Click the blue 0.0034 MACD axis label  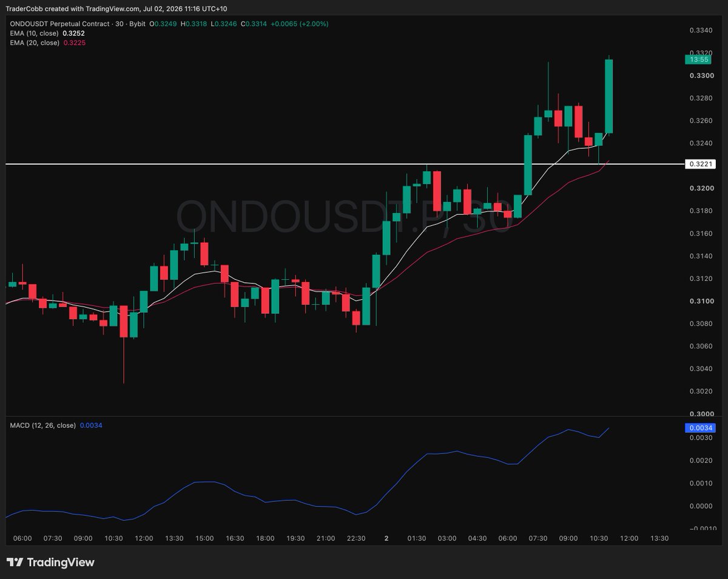701,428
